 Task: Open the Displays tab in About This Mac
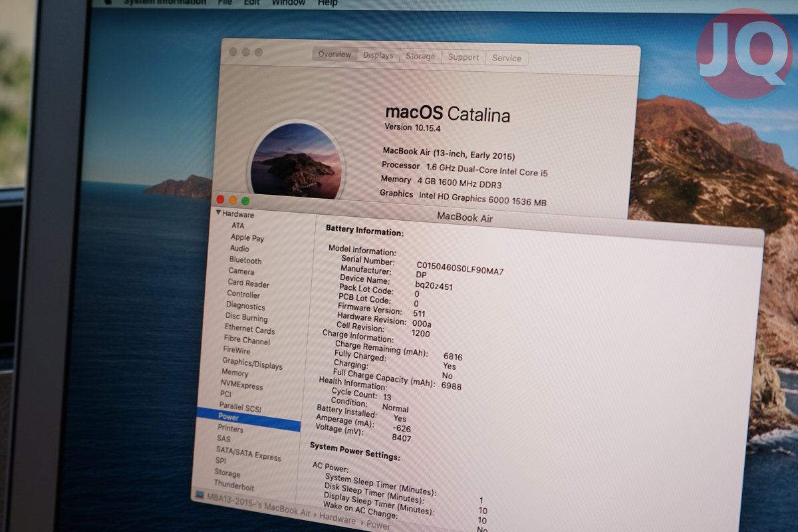click(x=378, y=56)
